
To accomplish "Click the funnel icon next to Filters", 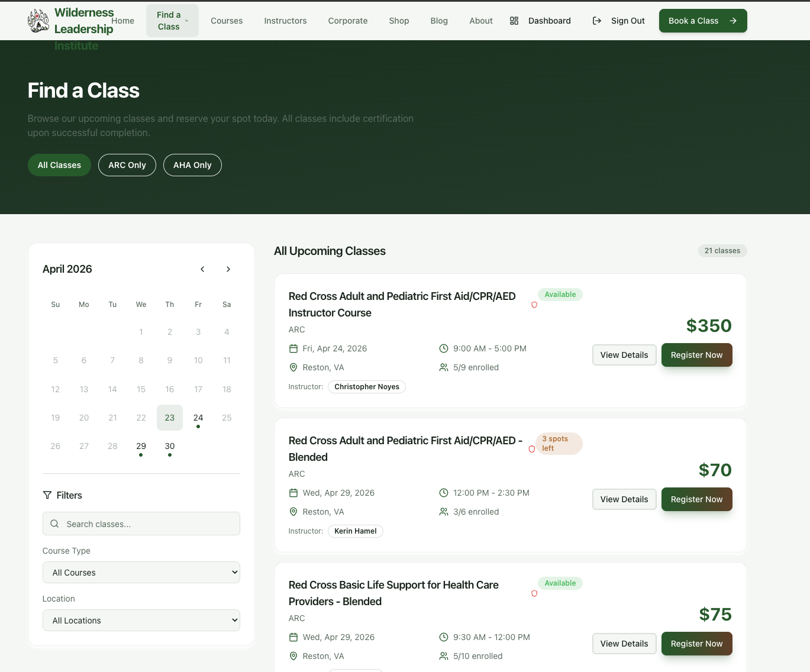I will 47,495.
